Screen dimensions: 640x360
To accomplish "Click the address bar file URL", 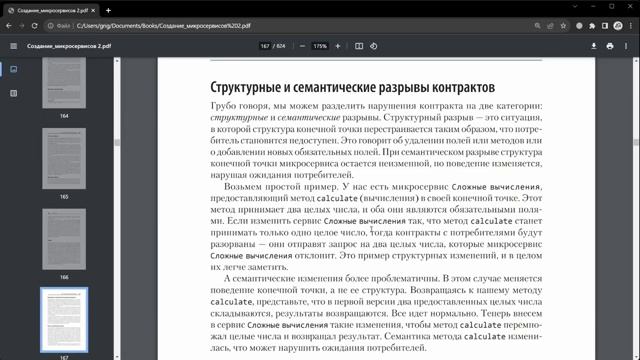I will pyautogui.click(x=163, y=26).
